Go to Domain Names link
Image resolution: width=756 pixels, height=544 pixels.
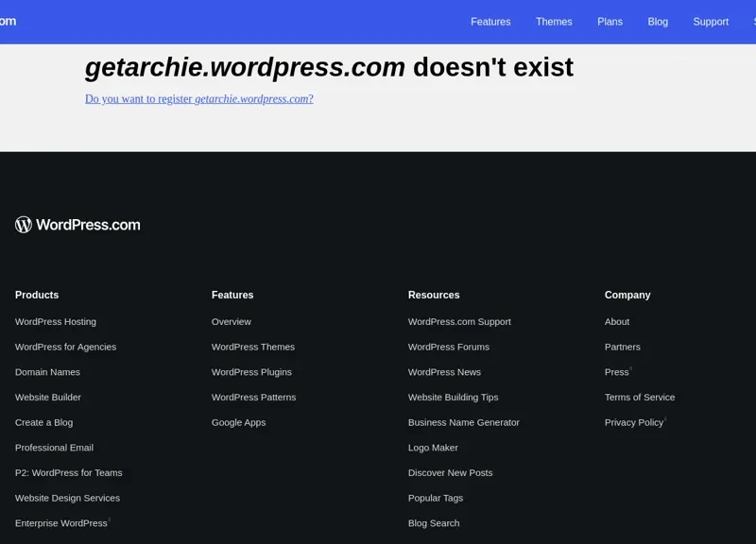click(47, 372)
